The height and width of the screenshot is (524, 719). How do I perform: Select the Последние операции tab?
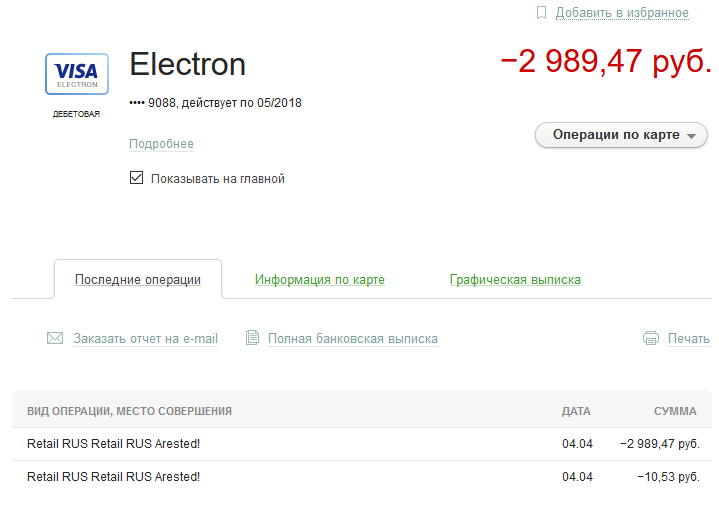point(138,280)
